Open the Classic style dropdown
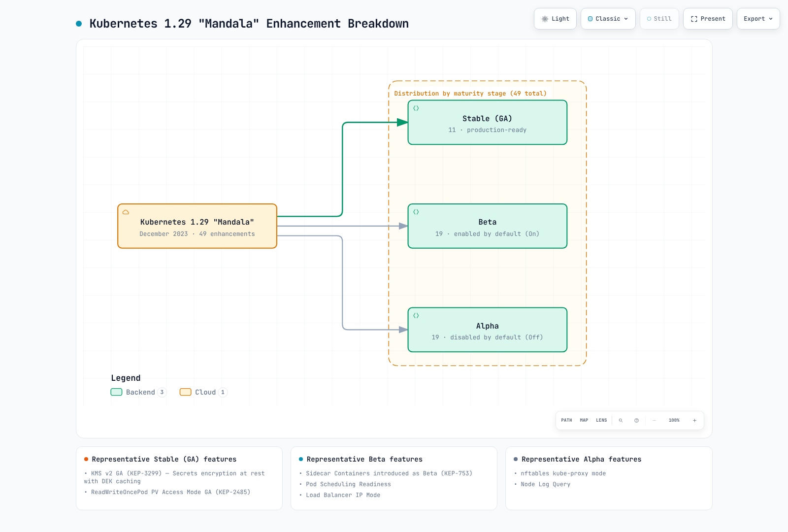Viewport: 788px width, 532px height. tap(608, 19)
